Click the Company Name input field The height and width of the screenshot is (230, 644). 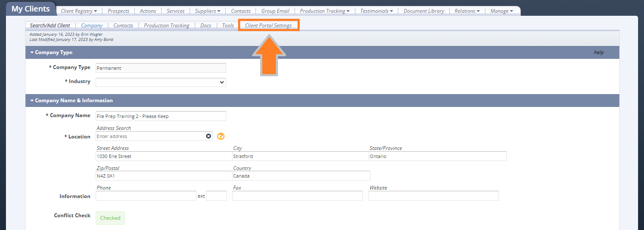pyautogui.click(x=161, y=116)
